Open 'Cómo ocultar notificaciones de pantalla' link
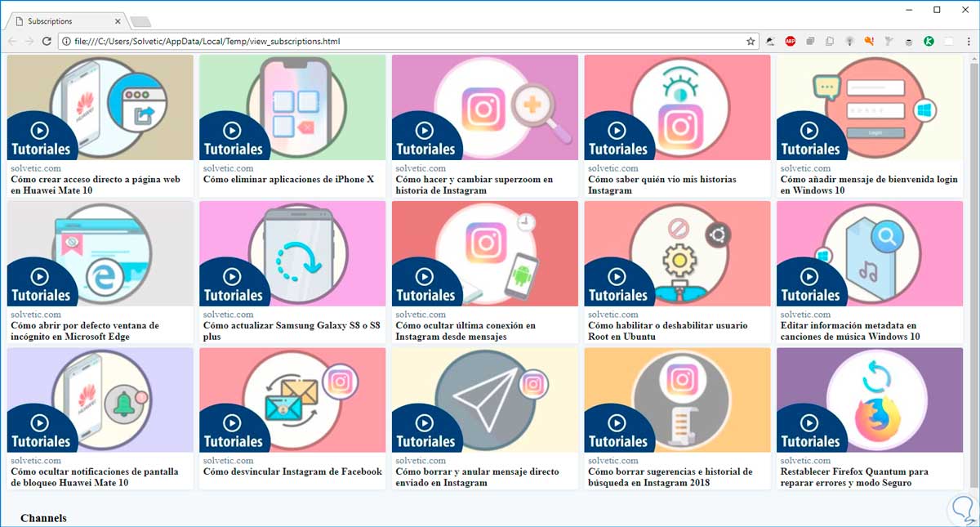Viewport: 980px width, 527px height. (94, 477)
